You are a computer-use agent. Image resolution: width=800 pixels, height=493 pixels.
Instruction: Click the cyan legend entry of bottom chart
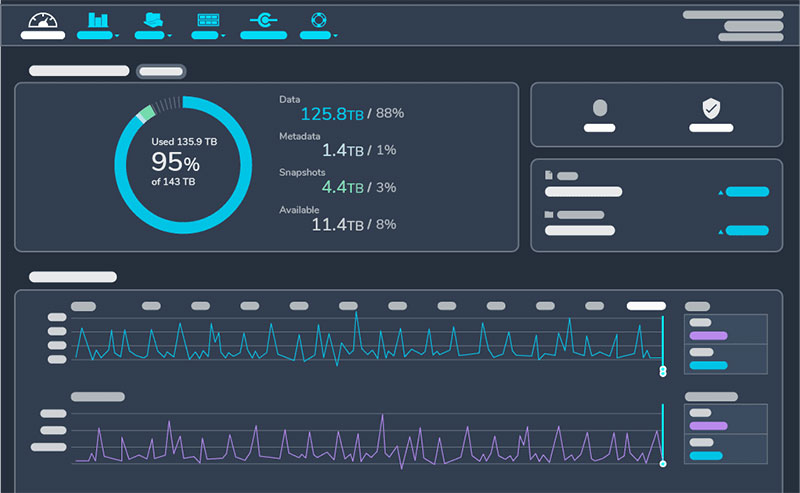click(708, 456)
